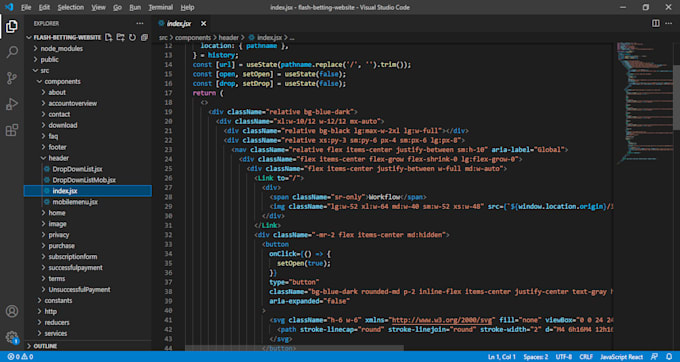The width and height of the screenshot is (680, 362).
Task: Click the code minimap
Action: click(644, 102)
